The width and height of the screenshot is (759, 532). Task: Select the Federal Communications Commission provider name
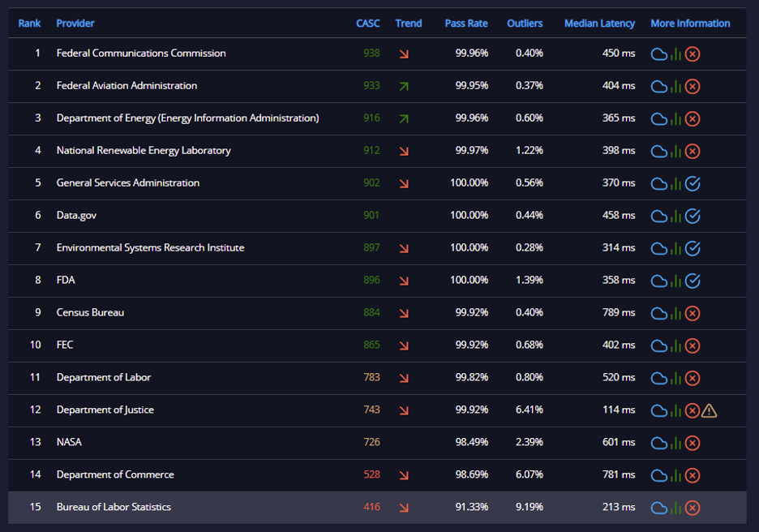[141, 54]
